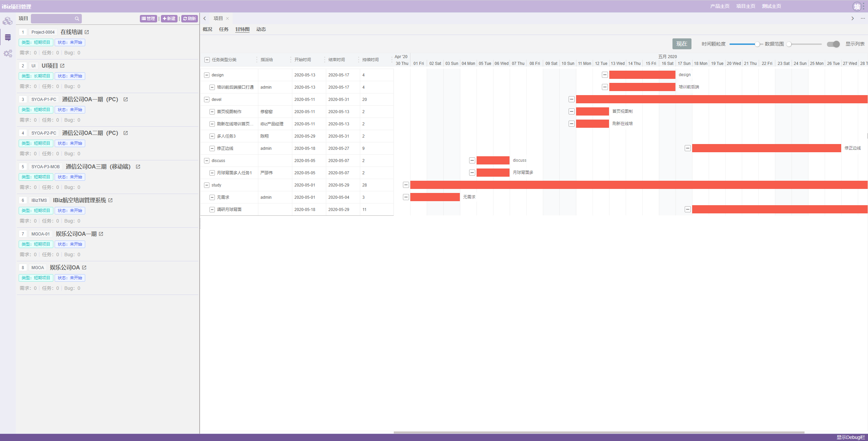The image size is (868, 441).
Task: Show the Debug bar via 显示Debug栏
Action: tap(851, 437)
